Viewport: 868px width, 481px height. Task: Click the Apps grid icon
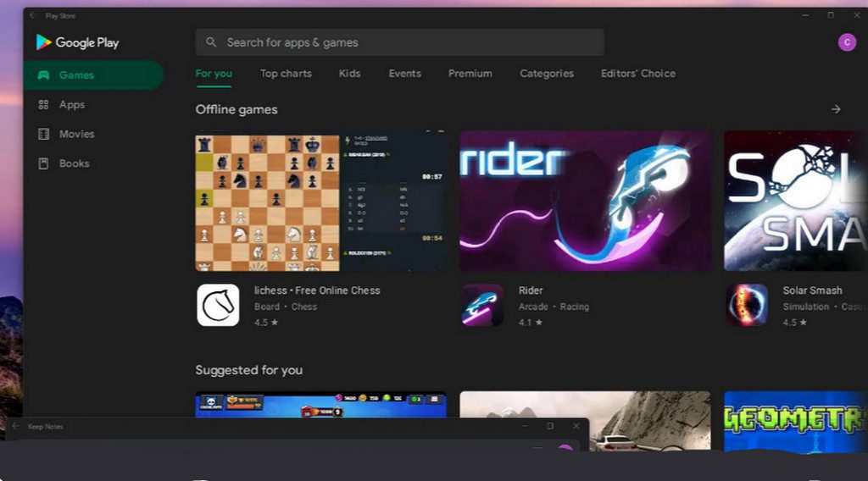(x=43, y=104)
